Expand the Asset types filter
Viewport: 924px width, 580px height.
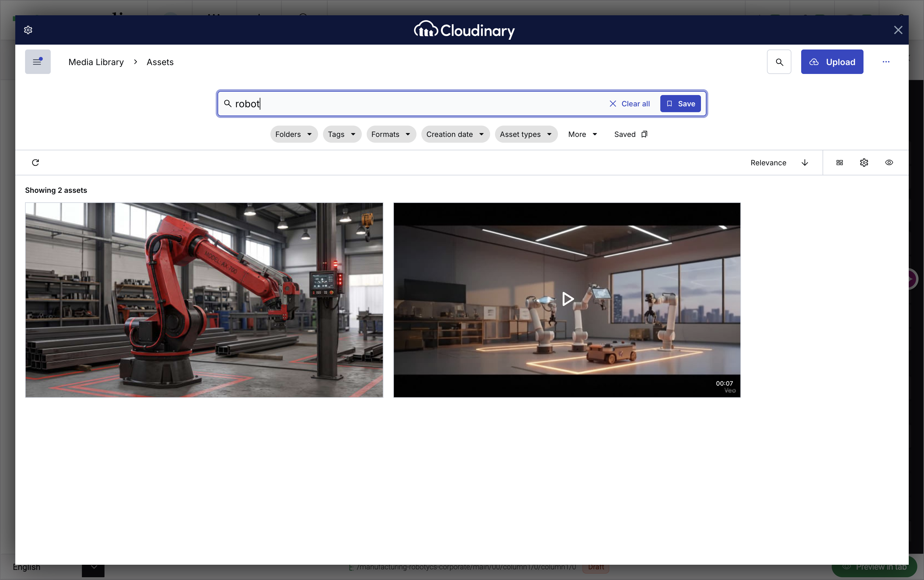click(x=526, y=134)
